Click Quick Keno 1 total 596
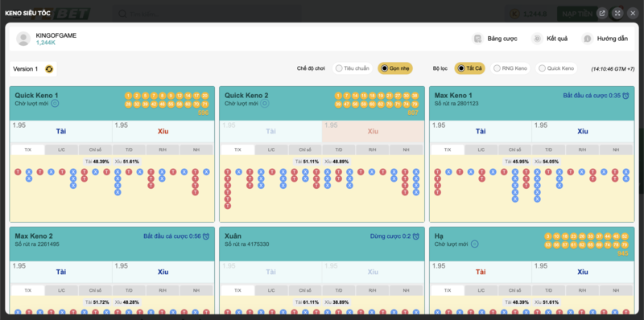The image size is (644, 320). click(x=204, y=113)
